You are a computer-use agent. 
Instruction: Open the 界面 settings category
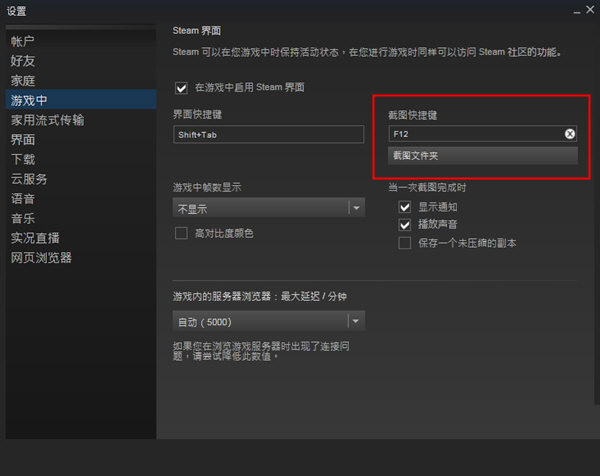coord(81,139)
